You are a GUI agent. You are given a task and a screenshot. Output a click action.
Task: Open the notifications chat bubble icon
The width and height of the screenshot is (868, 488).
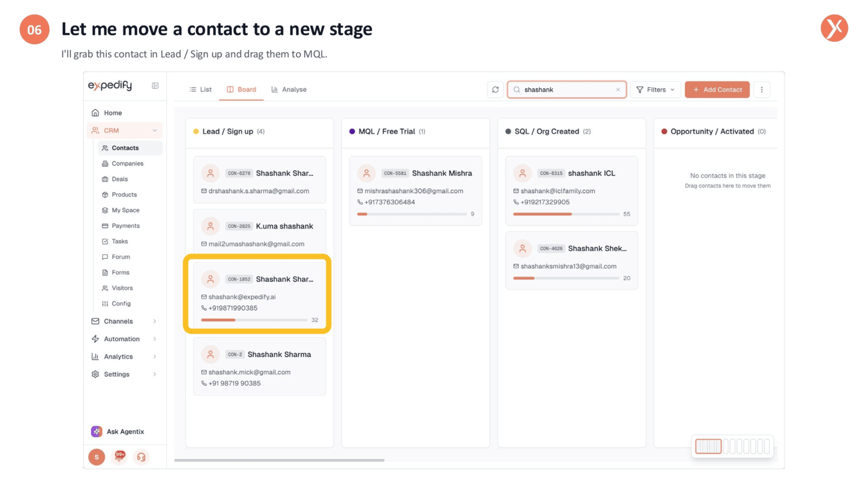click(119, 457)
